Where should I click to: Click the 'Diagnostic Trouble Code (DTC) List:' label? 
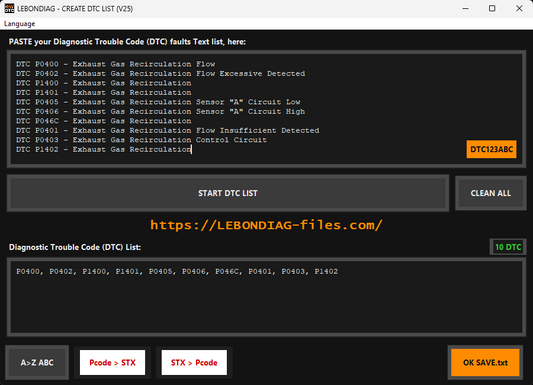pyautogui.click(x=75, y=247)
